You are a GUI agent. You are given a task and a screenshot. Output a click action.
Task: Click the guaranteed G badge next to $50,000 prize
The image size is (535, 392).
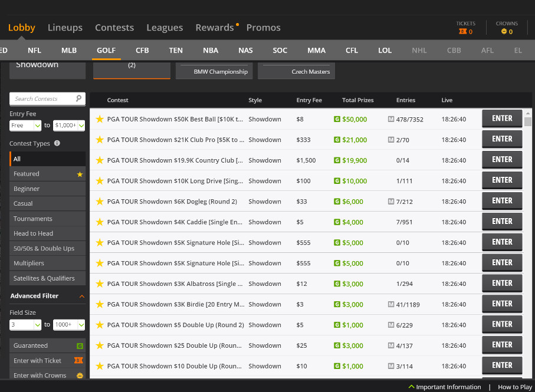337,119
